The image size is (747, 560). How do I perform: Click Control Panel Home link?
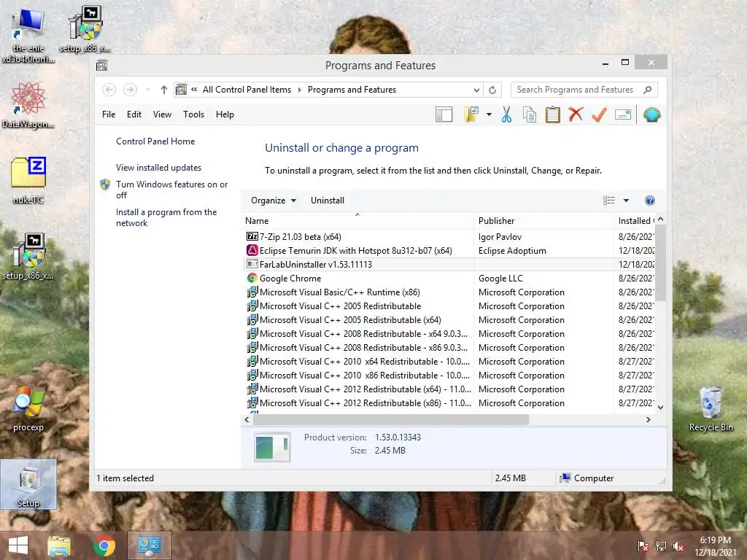(155, 141)
